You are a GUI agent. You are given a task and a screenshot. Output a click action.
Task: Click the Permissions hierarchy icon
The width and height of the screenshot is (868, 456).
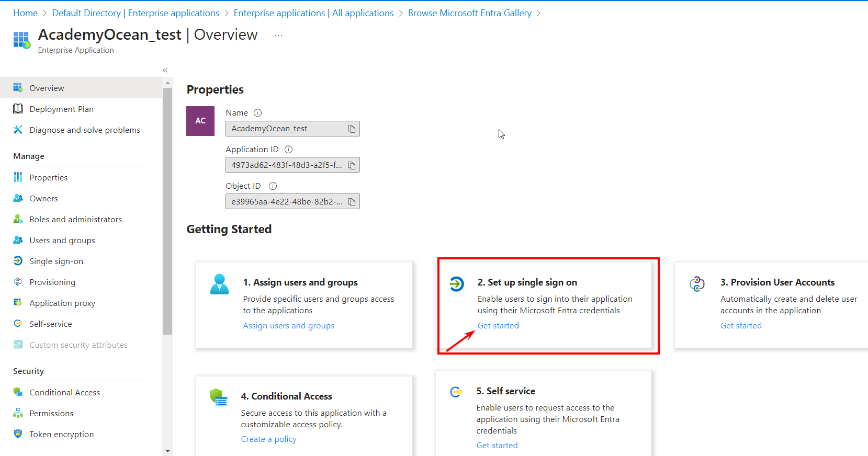18,413
